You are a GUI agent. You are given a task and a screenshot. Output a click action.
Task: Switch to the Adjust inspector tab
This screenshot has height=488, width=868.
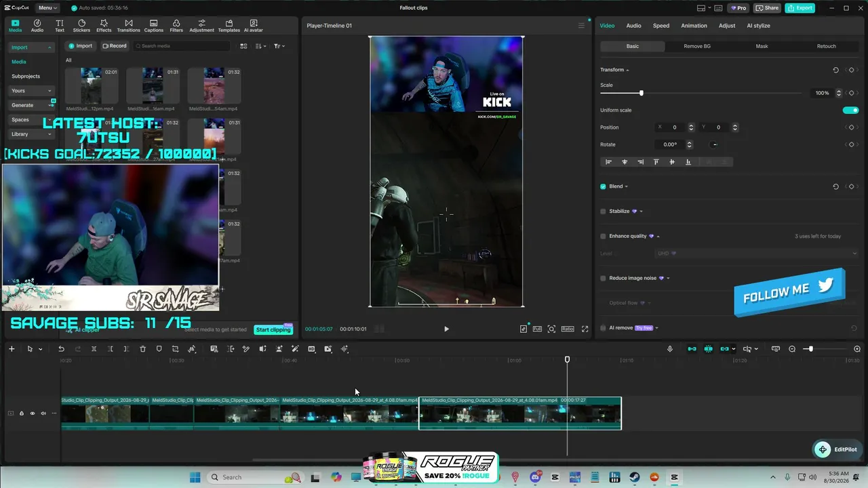click(x=727, y=26)
